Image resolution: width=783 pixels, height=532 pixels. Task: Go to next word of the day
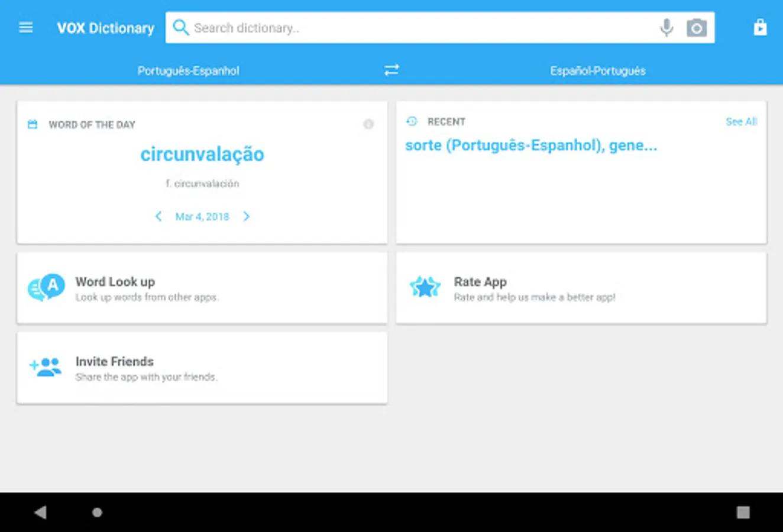tap(247, 216)
